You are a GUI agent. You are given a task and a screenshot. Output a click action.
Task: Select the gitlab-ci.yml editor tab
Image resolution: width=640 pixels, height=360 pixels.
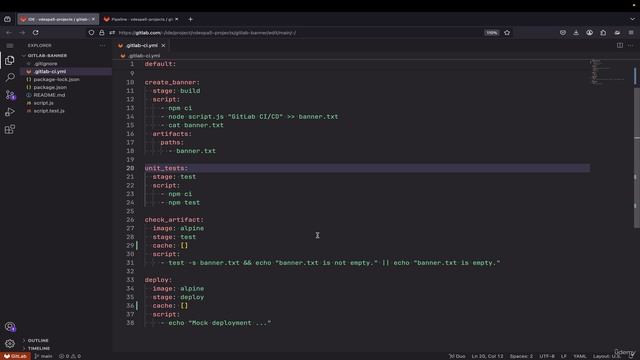click(141, 45)
